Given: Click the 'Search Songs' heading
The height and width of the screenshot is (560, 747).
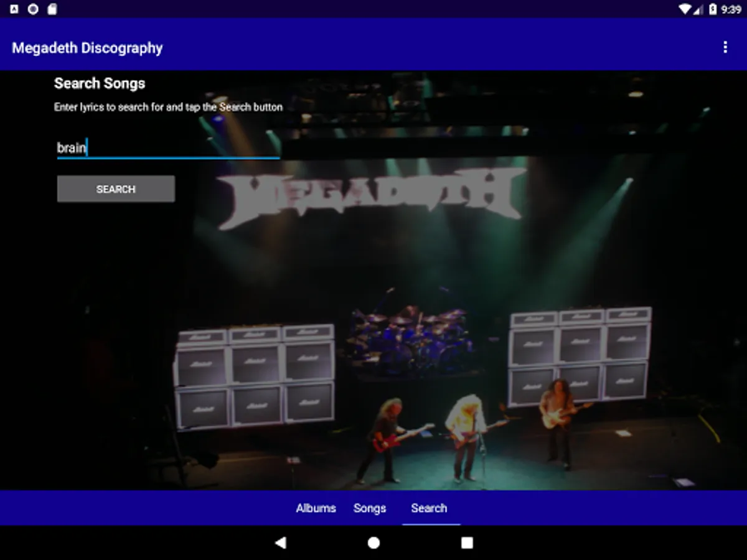Looking at the screenshot, I should click(100, 83).
